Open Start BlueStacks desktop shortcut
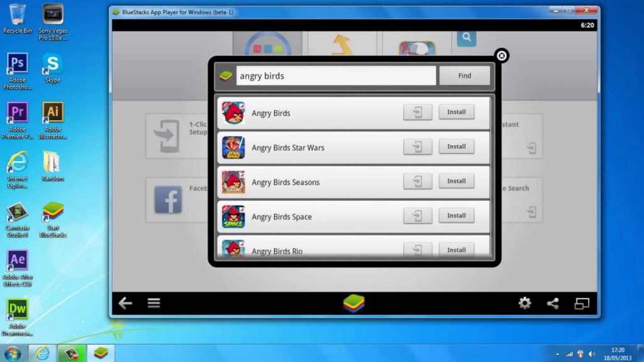This screenshot has width=644, height=362. point(53,219)
